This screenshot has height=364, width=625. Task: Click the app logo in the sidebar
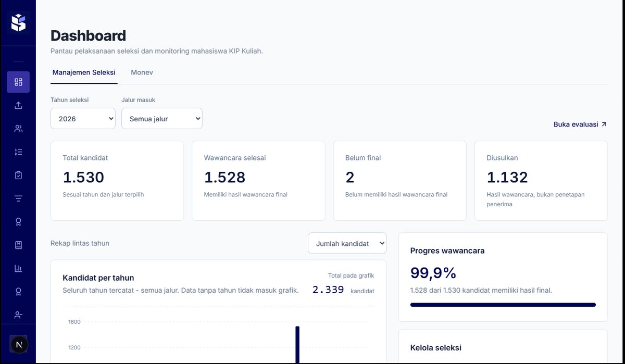pyautogui.click(x=18, y=23)
